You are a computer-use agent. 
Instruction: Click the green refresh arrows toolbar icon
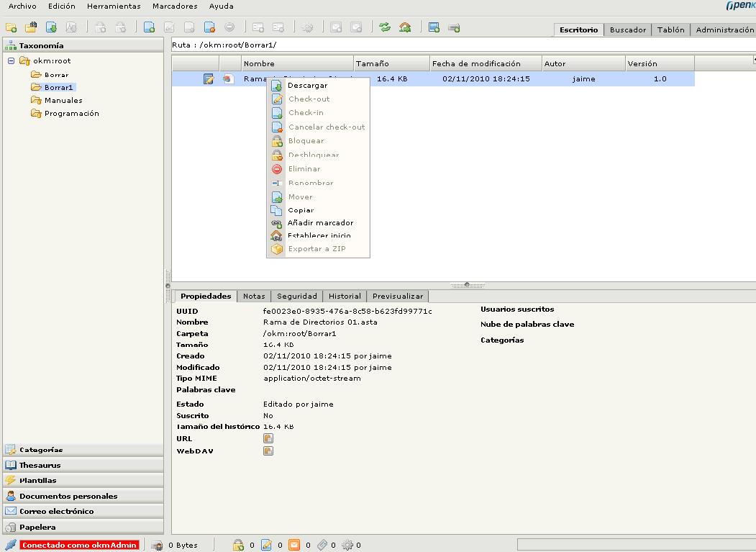point(385,27)
